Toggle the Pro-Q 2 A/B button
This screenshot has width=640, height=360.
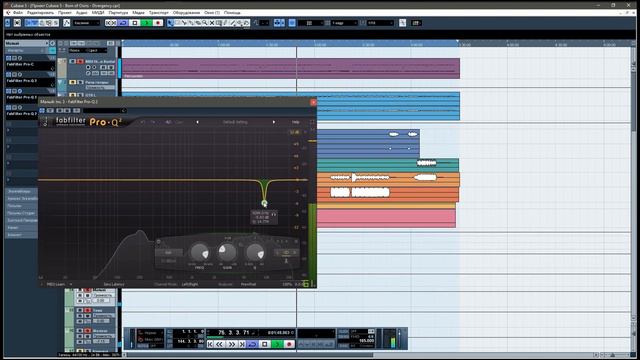pos(168,122)
